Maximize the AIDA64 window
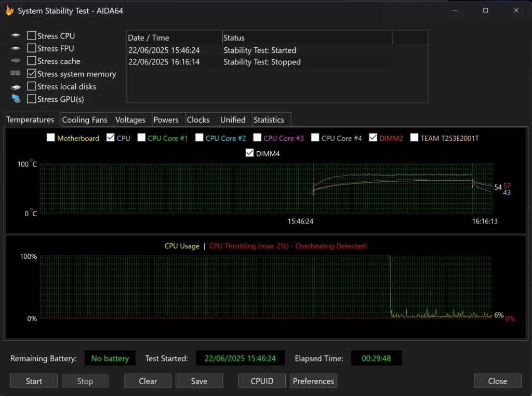532x396 pixels. coord(486,10)
